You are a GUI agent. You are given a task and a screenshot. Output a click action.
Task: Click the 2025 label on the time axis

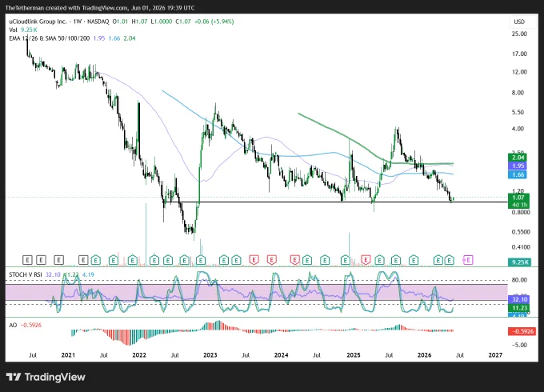pos(354,355)
